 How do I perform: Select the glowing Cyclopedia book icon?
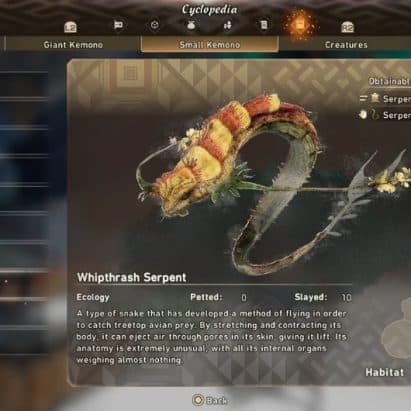300,24
